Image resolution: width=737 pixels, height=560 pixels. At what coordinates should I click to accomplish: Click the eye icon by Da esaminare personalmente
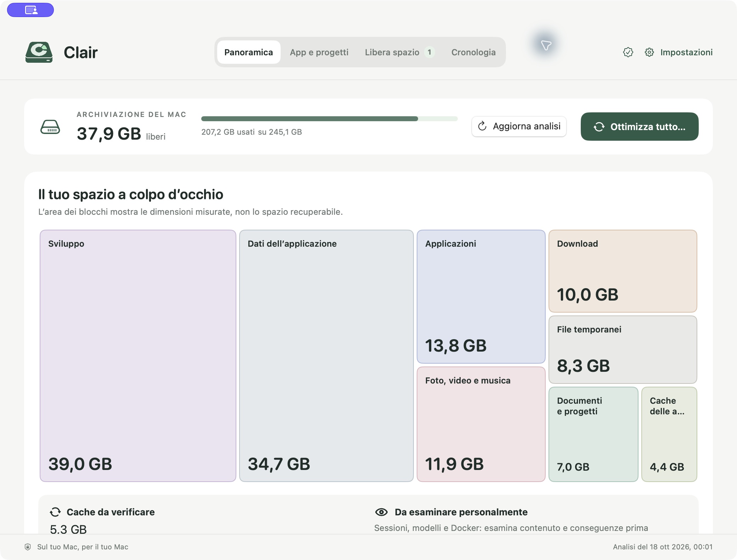click(381, 512)
